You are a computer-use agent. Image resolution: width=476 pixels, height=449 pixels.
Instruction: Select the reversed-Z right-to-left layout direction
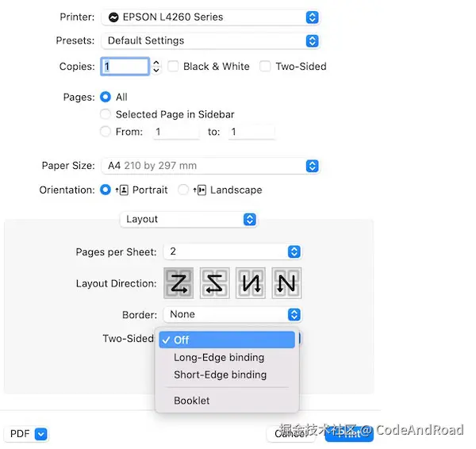[215, 283]
